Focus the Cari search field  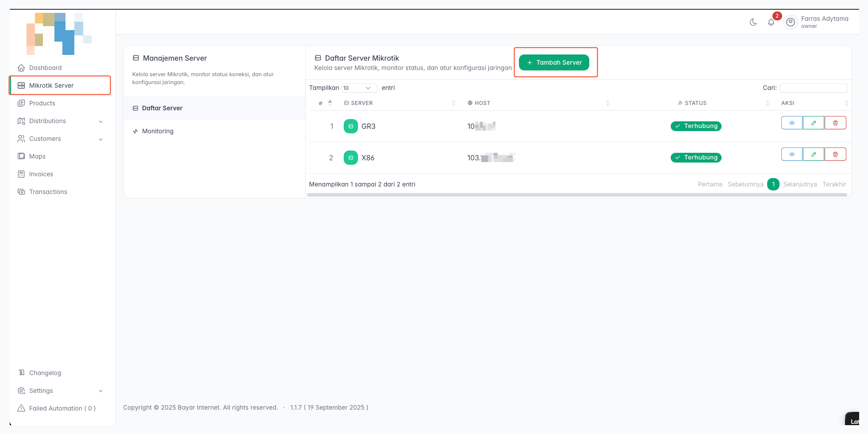(x=813, y=88)
